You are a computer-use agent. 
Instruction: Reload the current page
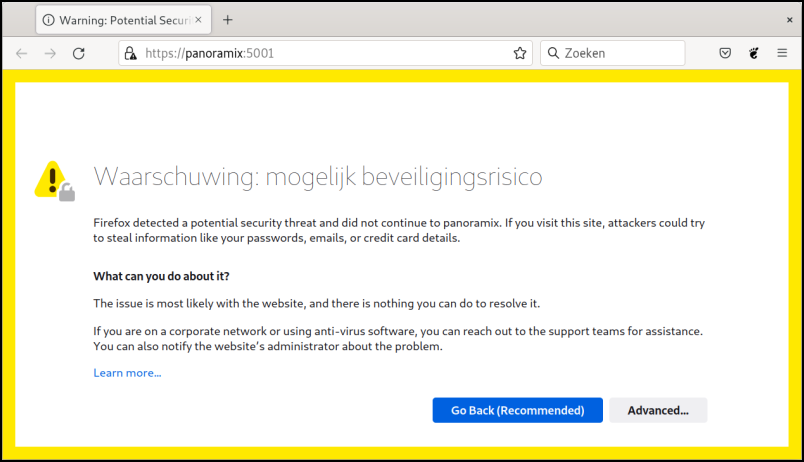[78, 53]
